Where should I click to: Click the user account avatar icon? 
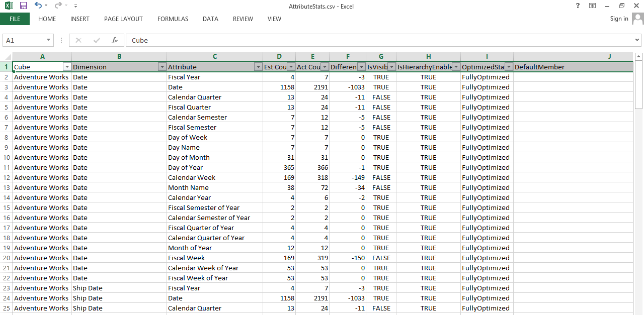click(637, 19)
